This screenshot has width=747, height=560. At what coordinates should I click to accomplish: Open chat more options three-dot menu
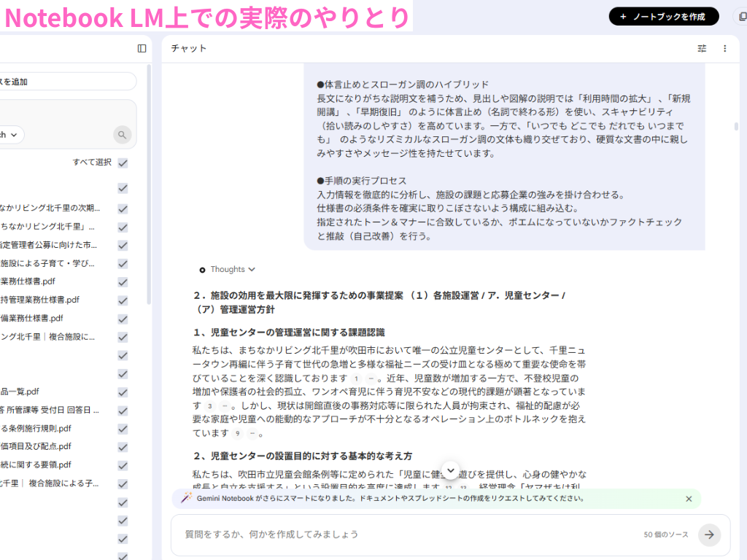click(x=724, y=49)
